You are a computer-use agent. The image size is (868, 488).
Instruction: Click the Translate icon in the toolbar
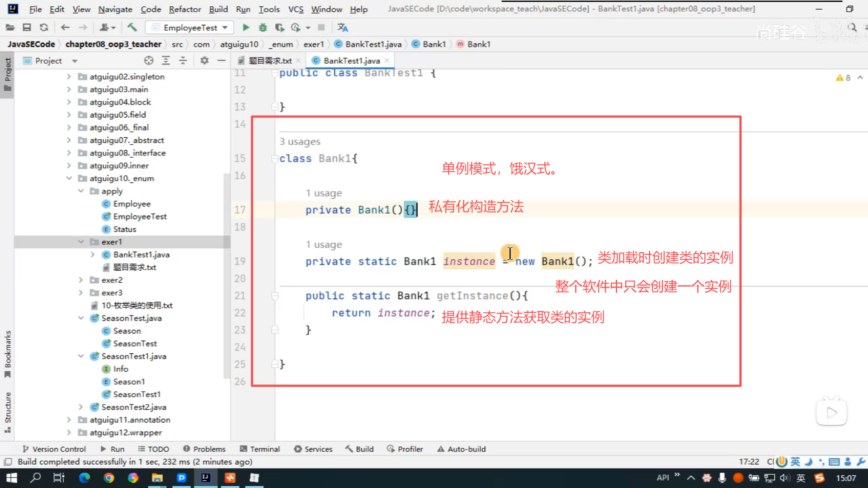coord(343,28)
